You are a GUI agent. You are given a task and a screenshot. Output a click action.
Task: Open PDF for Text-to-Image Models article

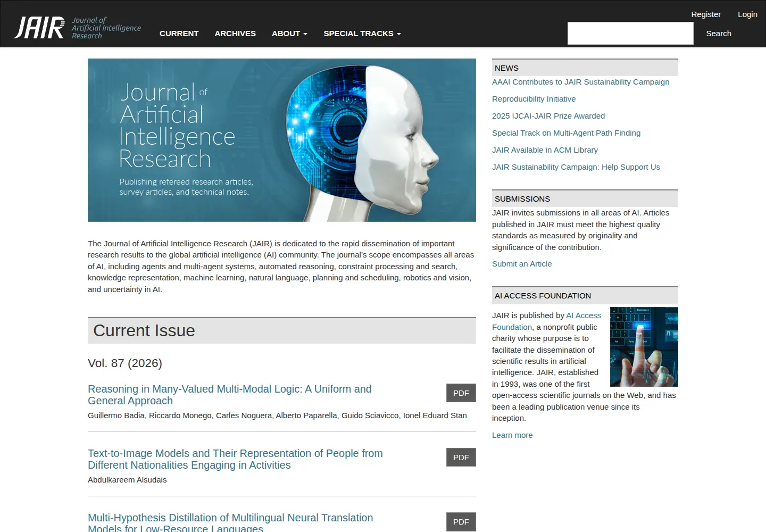461,458
